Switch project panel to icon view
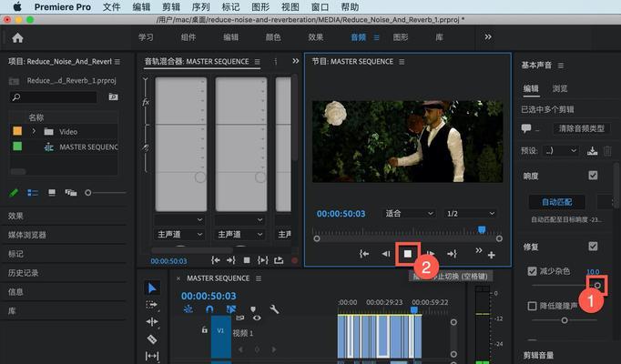 (52, 193)
